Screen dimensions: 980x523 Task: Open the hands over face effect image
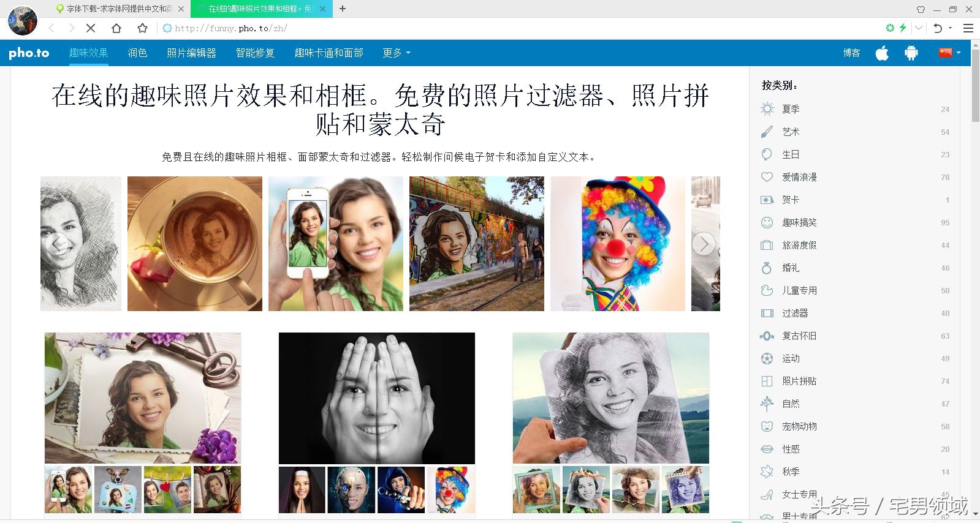point(377,398)
